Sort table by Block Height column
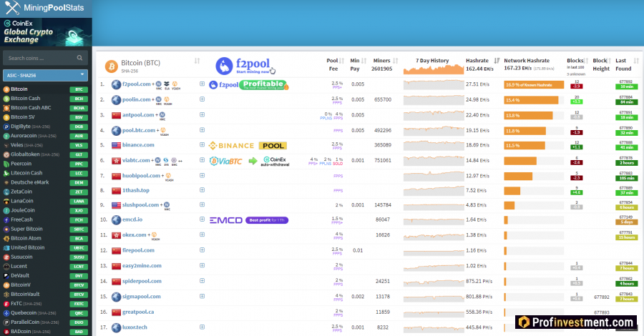This screenshot has width=644, height=336. (x=609, y=61)
